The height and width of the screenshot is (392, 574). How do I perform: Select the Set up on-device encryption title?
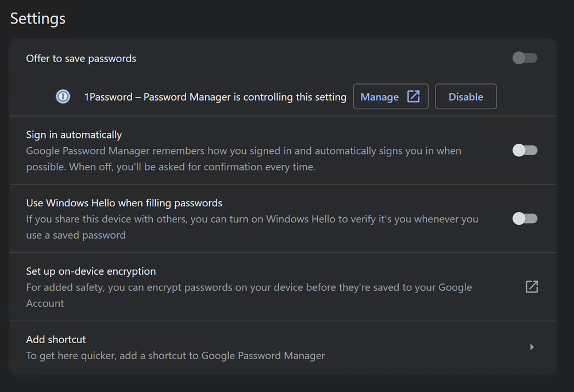coord(91,271)
